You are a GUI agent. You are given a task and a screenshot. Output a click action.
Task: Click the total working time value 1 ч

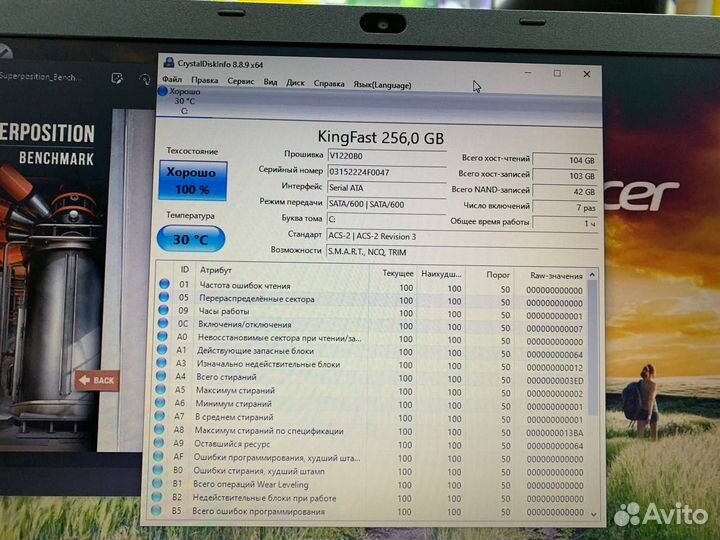[564, 223]
